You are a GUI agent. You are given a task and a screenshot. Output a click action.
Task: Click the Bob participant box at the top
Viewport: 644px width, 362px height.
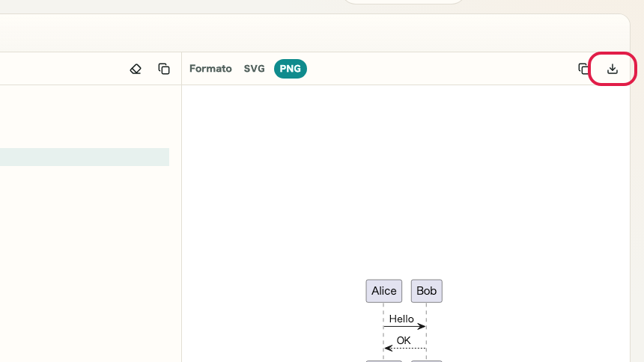coord(427,291)
